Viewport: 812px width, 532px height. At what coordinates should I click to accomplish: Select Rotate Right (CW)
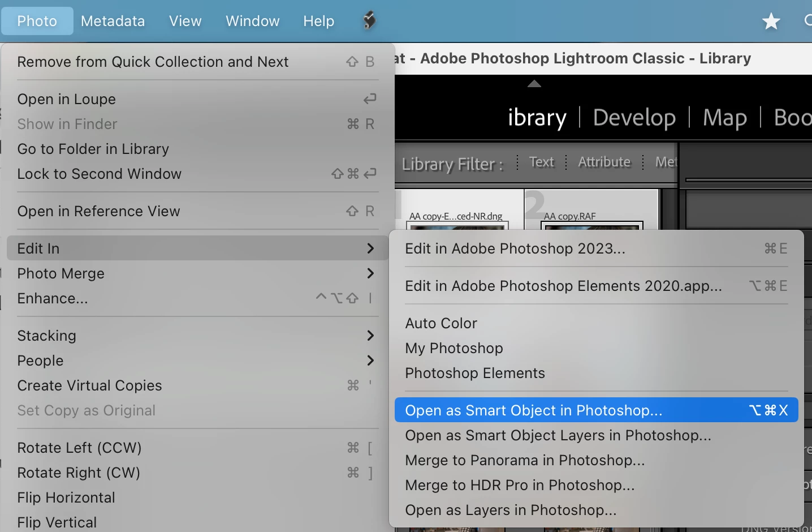(x=197, y=473)
